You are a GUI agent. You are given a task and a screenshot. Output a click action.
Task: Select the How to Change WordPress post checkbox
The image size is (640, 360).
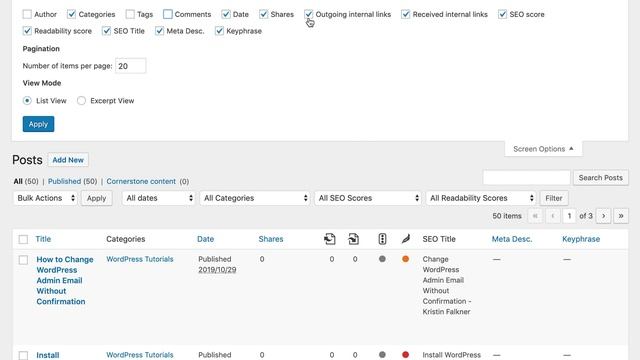[23, 260]
